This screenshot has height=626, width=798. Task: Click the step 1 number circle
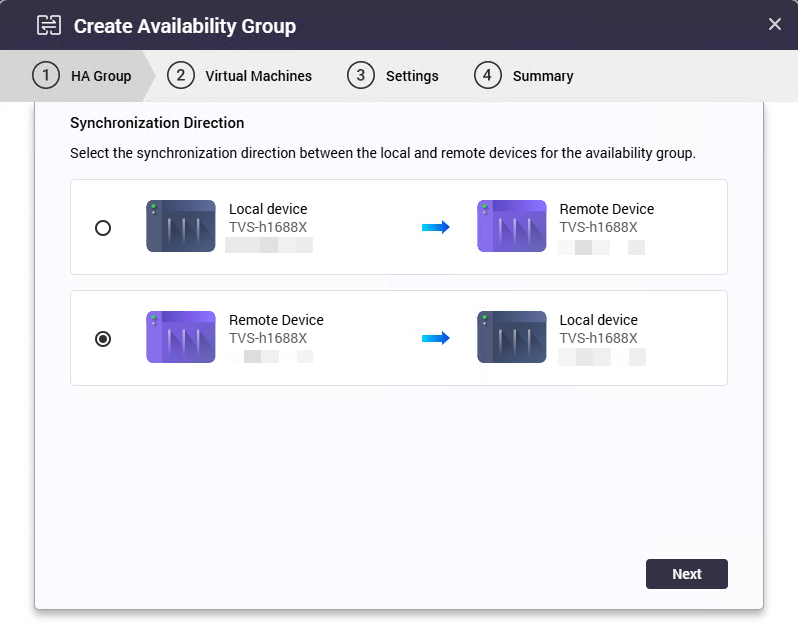45,76
